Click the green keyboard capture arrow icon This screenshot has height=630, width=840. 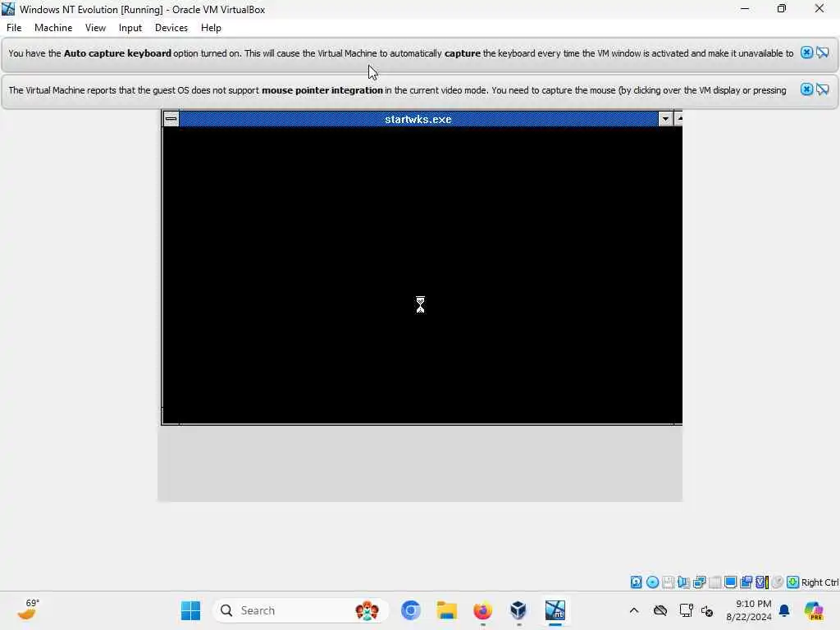[x=793, y=582]
